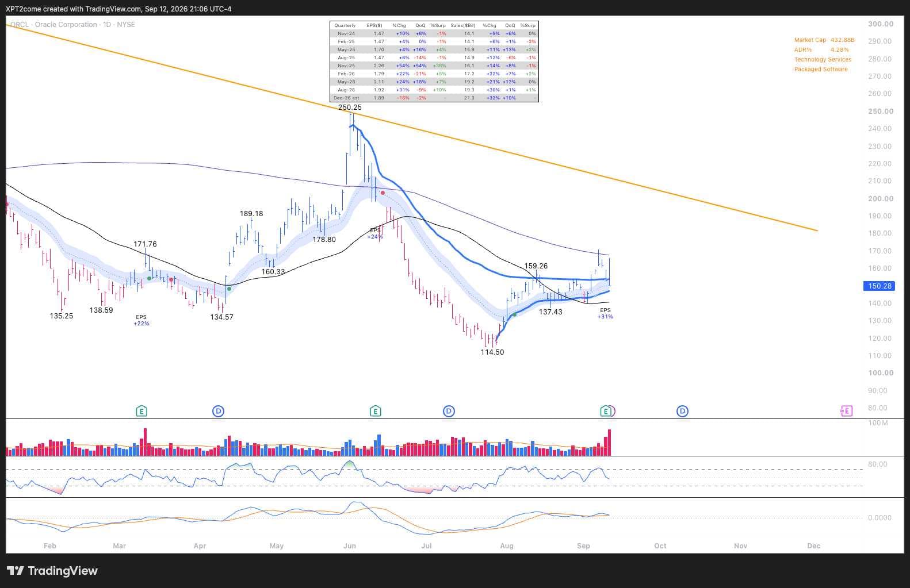Click the Aug-25 row label in table
This screenshot has width=910, height=588.
346,58
